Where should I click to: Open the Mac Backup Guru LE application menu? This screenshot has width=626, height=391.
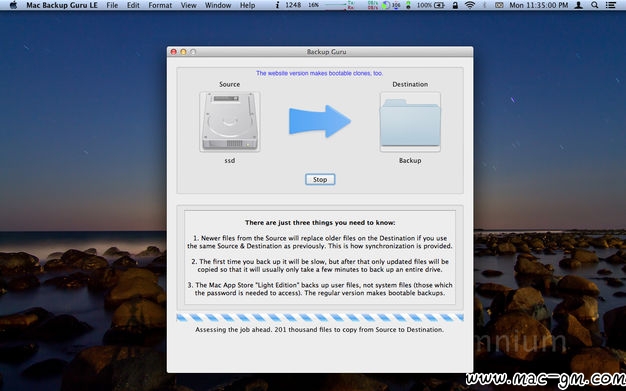coord(62,5)
